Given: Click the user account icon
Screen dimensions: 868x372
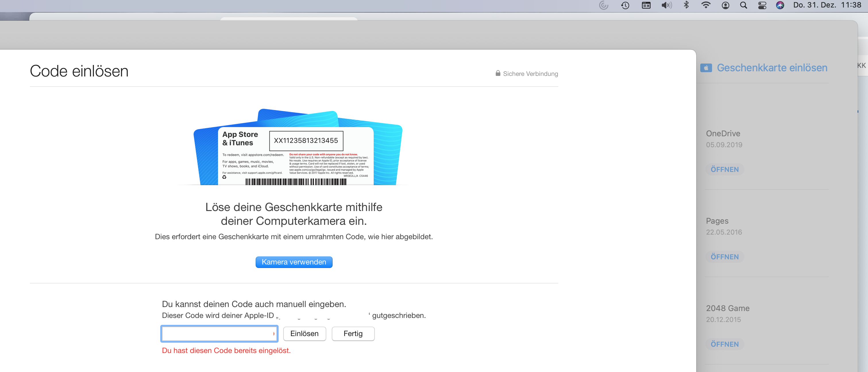Looking at the screenshot, I should (726, 5).
